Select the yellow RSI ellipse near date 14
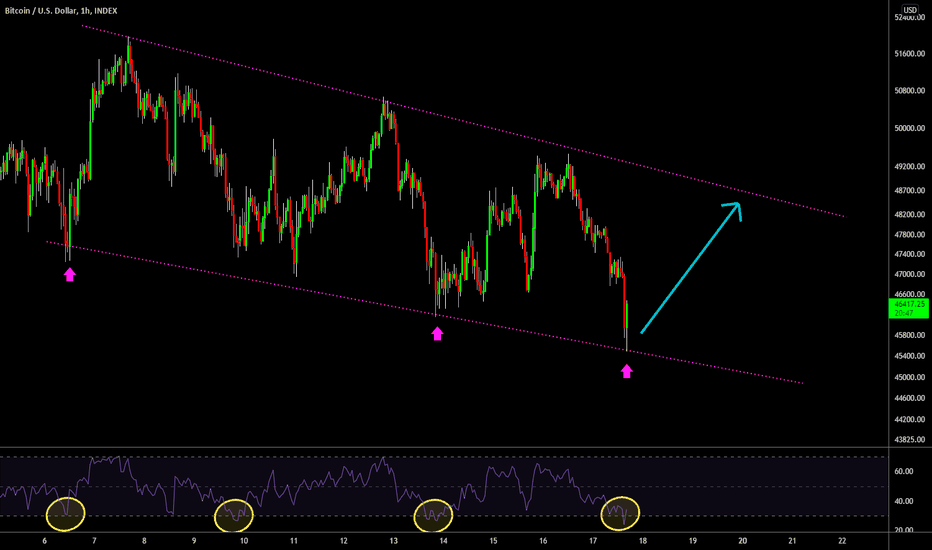 point(433,515)
